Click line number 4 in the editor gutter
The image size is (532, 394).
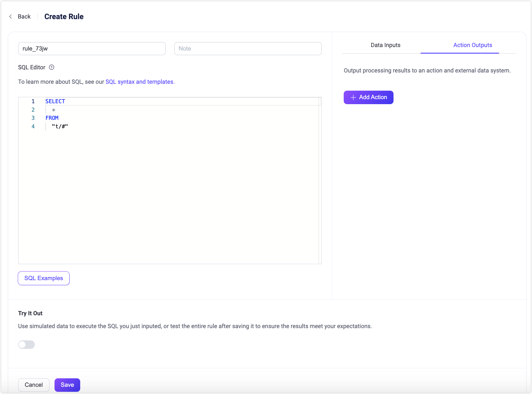(33, 126)
